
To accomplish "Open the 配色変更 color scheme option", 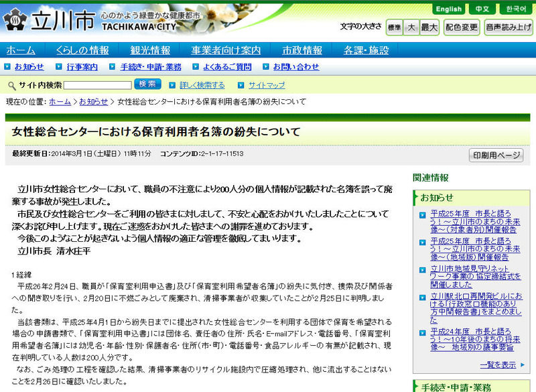I will click(462, 27).
